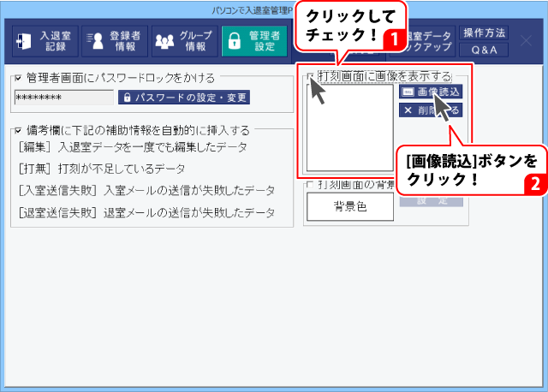
Task: Click the person-card icon on 登録者情報
Action: 95,41
